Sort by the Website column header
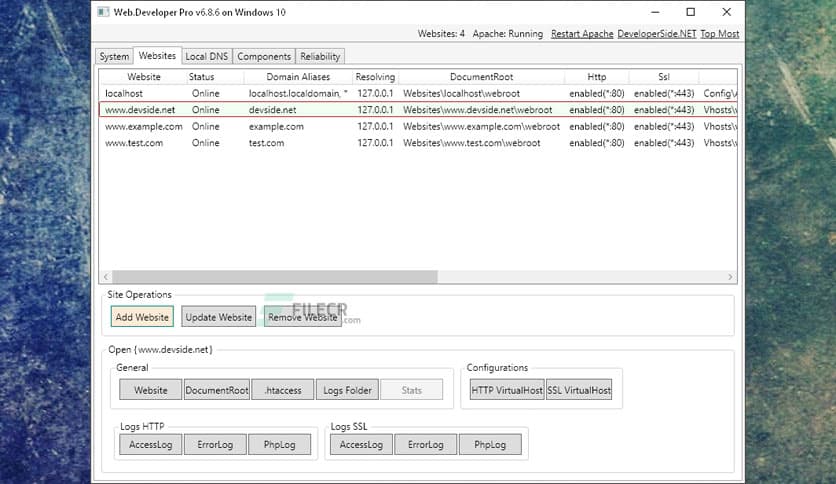This screenshot has width=836, height=484. 143,77
